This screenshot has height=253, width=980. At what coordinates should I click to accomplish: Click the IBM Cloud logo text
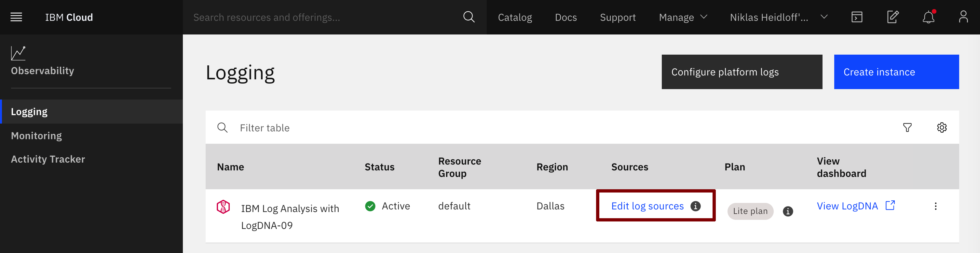tap(69, 18)
